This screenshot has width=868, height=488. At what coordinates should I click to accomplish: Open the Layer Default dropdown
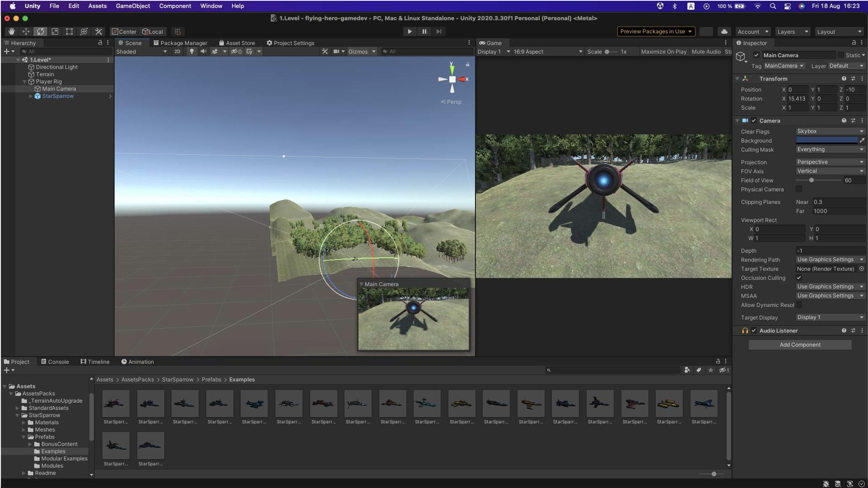pyautogui.click(x=847, y=66)
